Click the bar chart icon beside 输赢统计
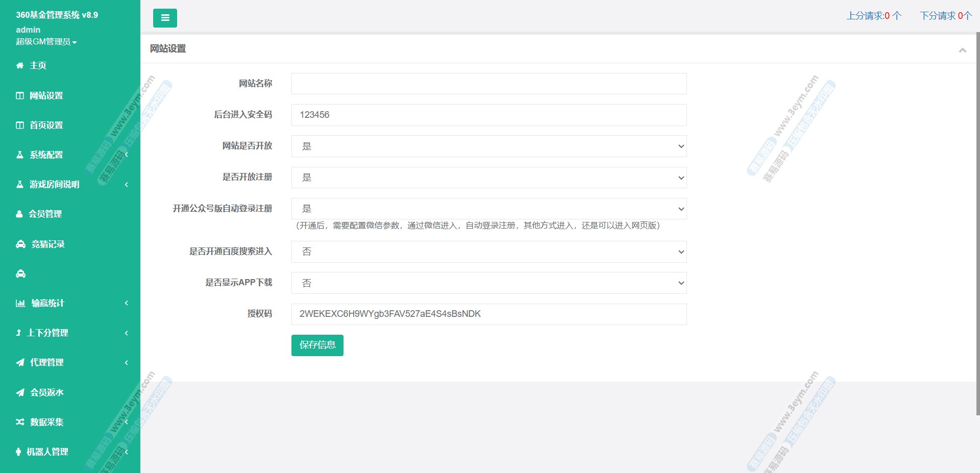Screen dimensions: 980x473 click(20, 303)
